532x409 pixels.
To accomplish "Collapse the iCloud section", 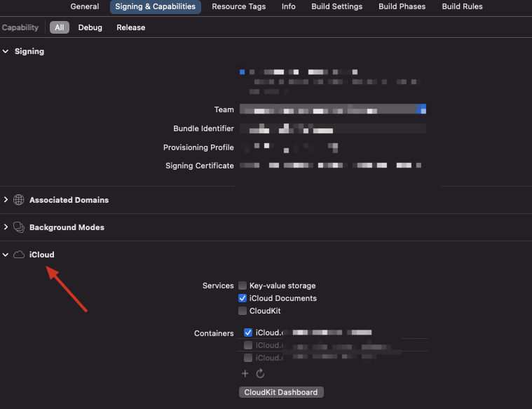I will coord(6,255).
